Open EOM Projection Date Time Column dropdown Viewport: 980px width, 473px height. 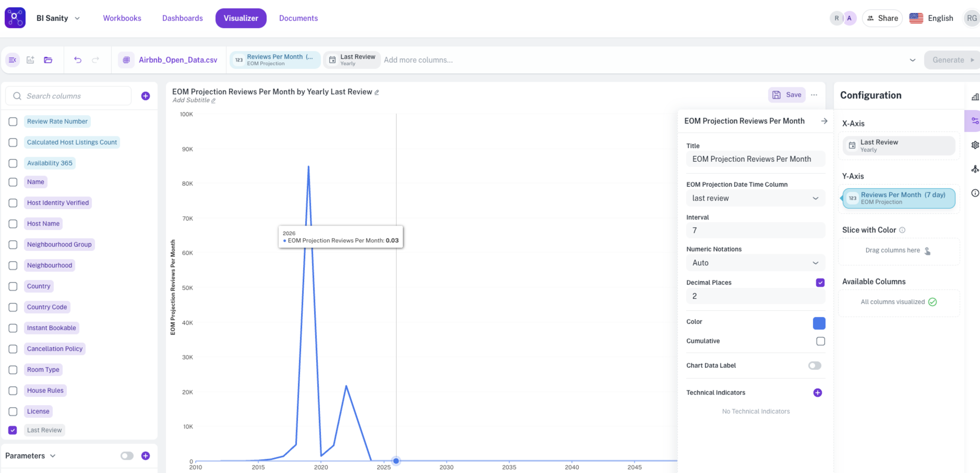[x=755, y=198]
